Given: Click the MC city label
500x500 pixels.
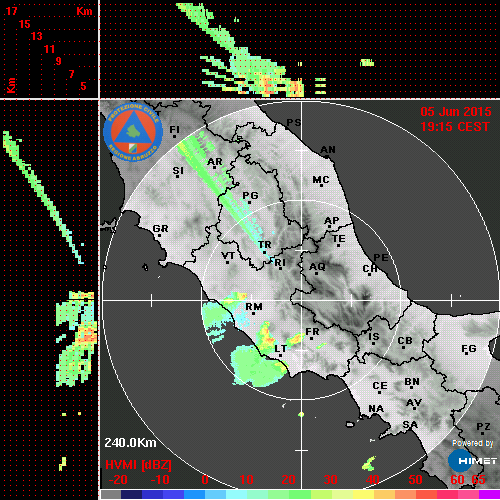Looking at the screenshot, I should click(321, 180).
